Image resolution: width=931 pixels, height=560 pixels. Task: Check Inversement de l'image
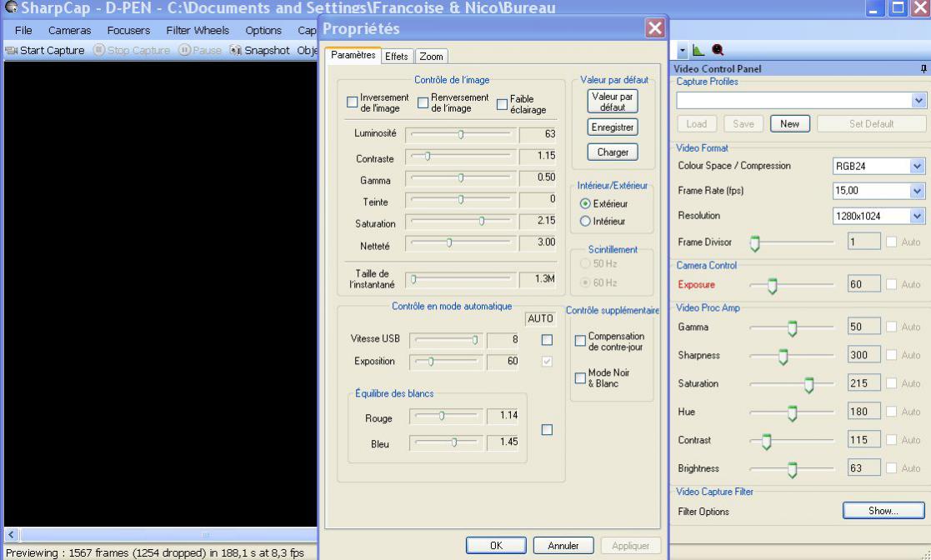point(352,102)
